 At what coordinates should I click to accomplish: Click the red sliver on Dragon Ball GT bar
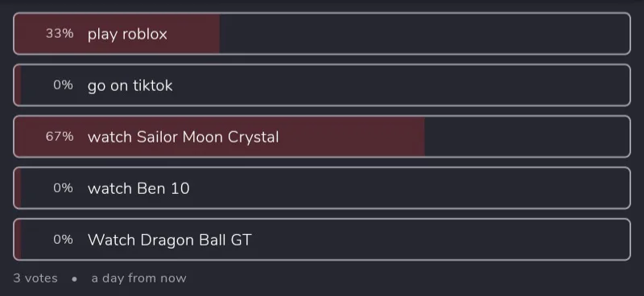pyautogui.click(x=18, y=240)
